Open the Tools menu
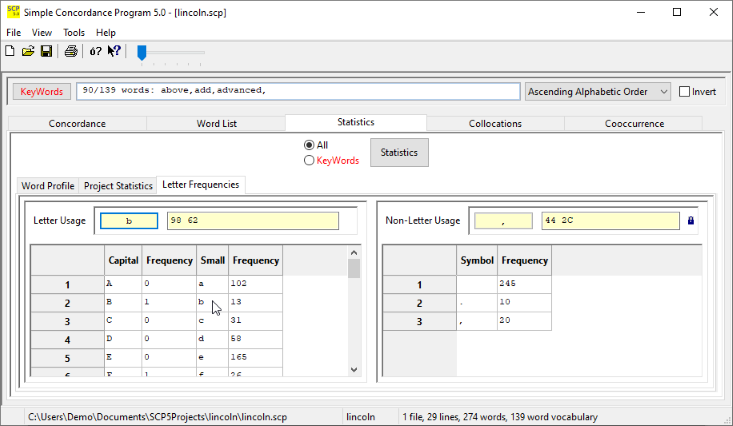Image resolution: width=733 pixels, height=426 pixels. [x=74, y=33]
